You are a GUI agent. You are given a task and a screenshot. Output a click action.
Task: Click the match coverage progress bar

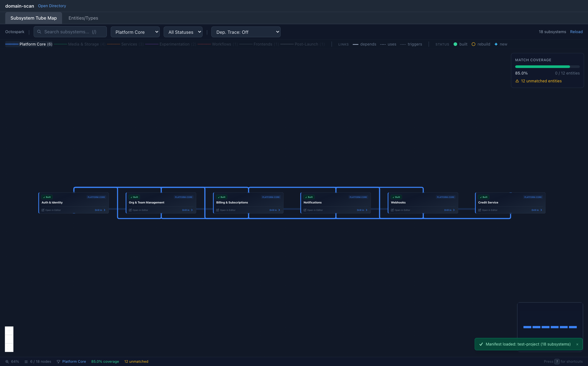click(x=547, y=67)
